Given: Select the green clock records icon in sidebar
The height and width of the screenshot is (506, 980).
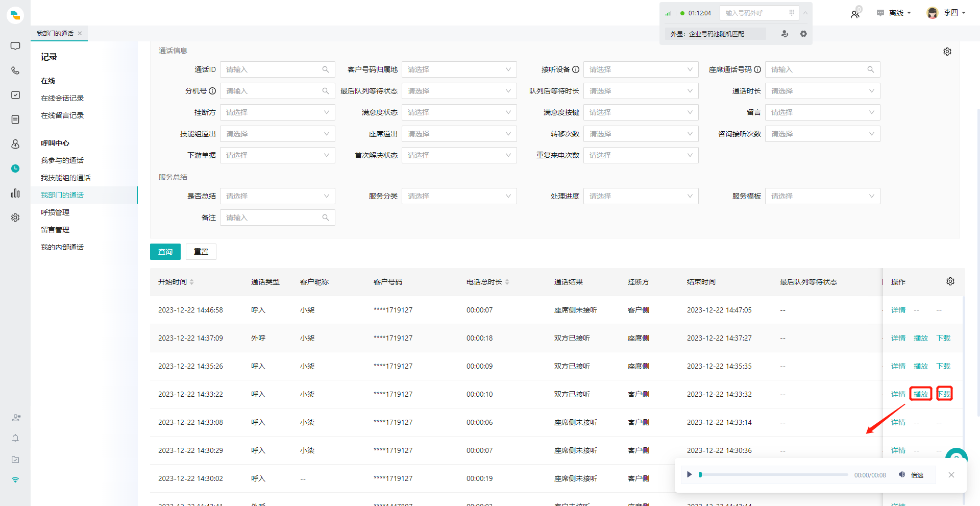Looking at the screenshot, I should [x=15, y=168].
